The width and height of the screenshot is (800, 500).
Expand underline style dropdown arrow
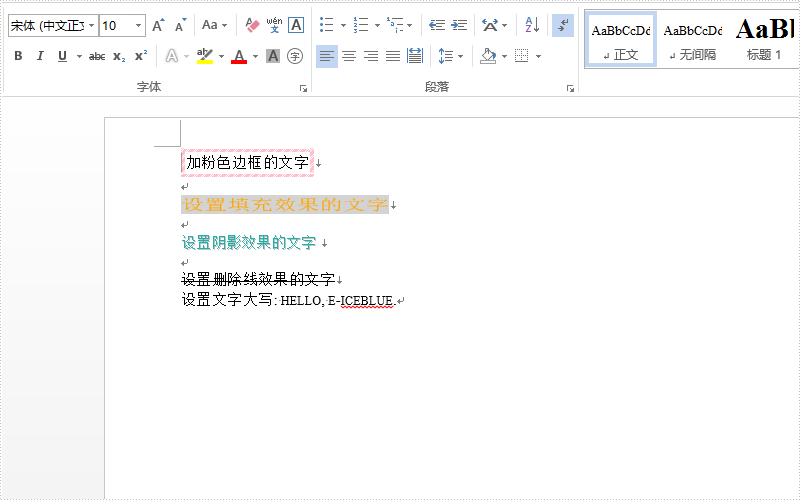[79, 56]
